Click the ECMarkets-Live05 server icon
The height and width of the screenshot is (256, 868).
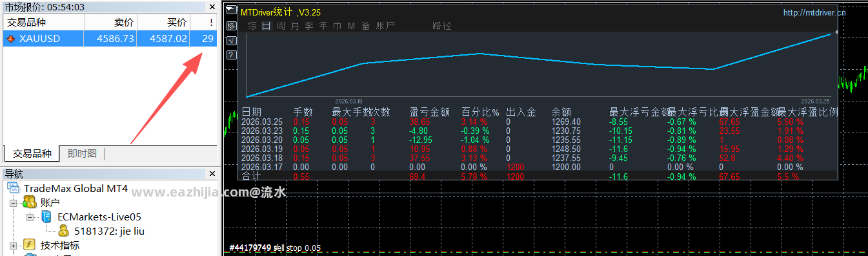pyautogui.click(x=46, y=217)
